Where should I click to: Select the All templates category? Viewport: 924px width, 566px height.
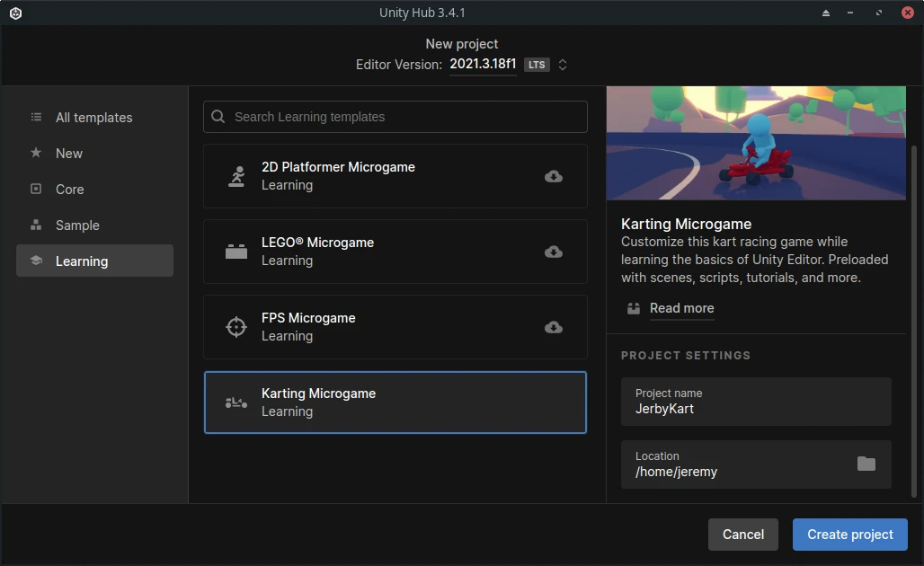click(95, 117)
